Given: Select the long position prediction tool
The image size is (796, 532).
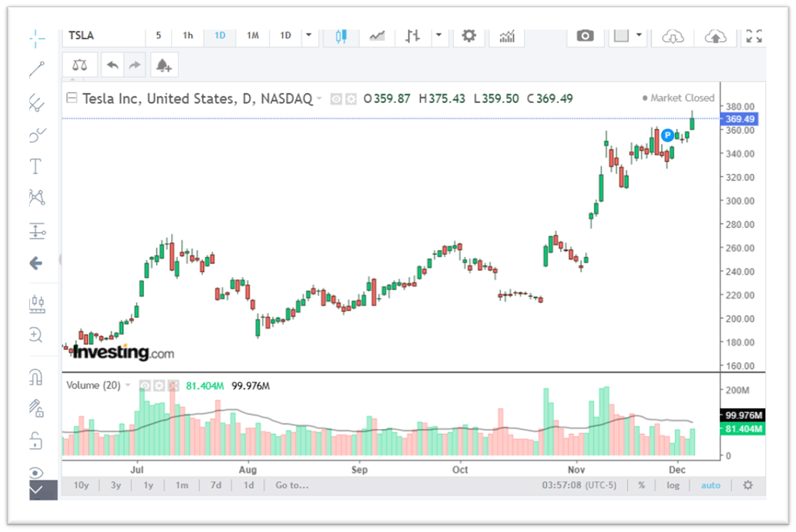Looking at the screenshot, I should [37, 231].
